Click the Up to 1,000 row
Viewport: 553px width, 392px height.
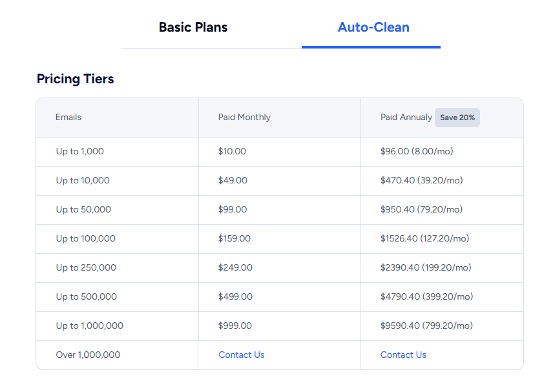(x=280, y=152)
